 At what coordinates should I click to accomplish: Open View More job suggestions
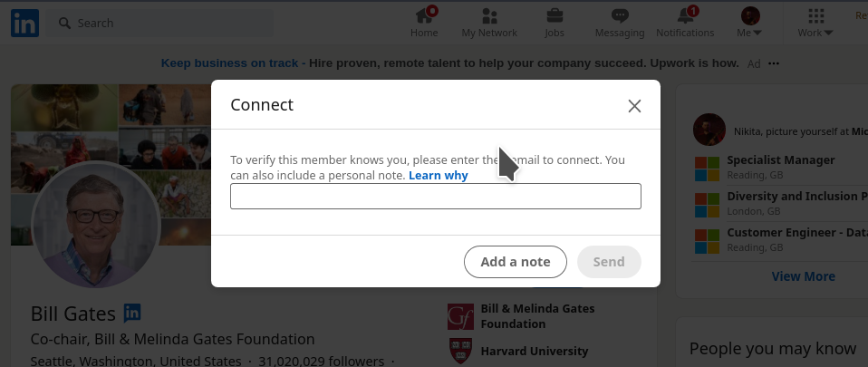[804, 276]
